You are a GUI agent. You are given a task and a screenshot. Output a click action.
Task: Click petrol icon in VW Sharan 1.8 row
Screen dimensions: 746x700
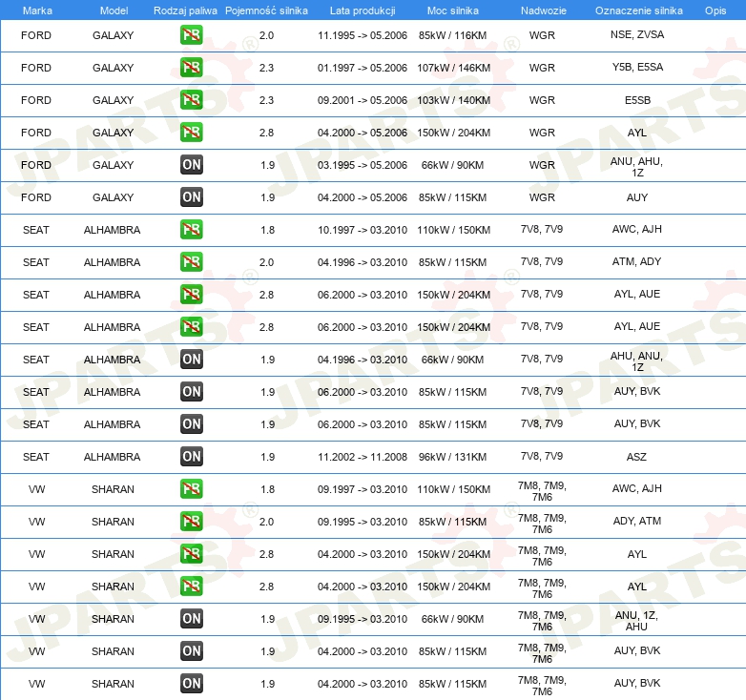pos(191,488)
